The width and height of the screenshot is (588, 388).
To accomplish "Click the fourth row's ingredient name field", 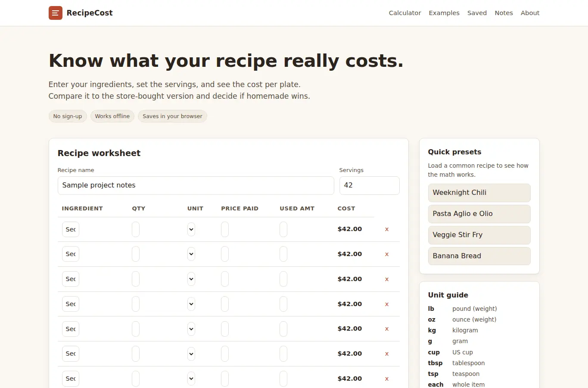I will click(71, 304).
